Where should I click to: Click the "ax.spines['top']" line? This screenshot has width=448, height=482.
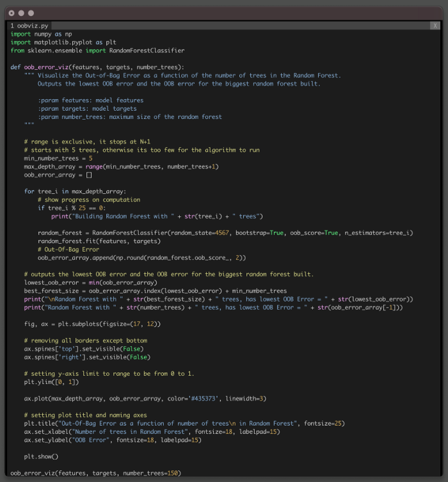tap(84, 349)
